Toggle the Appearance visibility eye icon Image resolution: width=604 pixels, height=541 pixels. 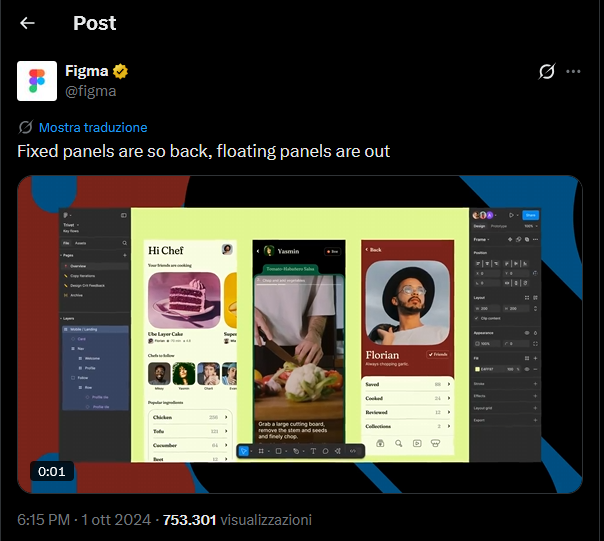pos(527,333)
